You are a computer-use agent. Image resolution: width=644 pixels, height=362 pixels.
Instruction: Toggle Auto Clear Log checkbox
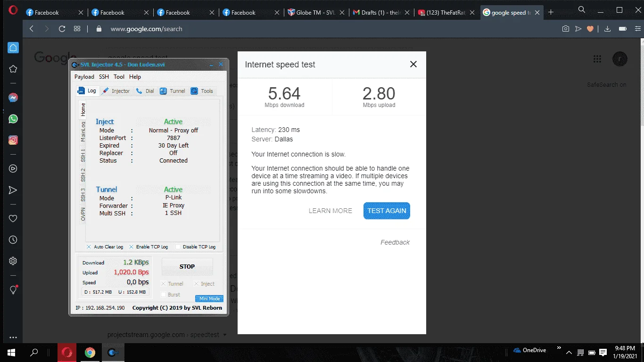(89, 247)
